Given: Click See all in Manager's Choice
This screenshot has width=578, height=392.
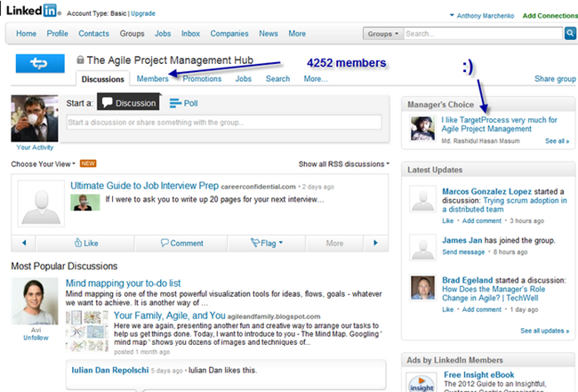Looking at the screenshot, I should (x=557, y=141).
